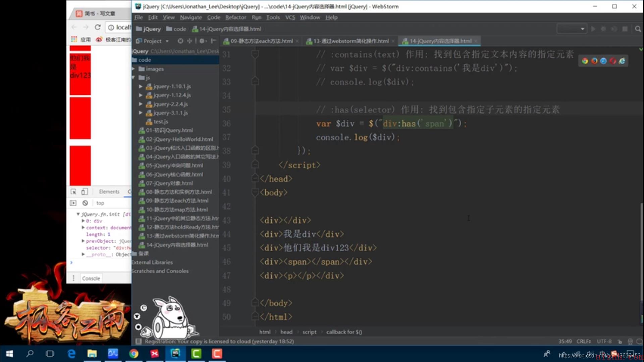Open the VCS menu

[x=290, y=17]
